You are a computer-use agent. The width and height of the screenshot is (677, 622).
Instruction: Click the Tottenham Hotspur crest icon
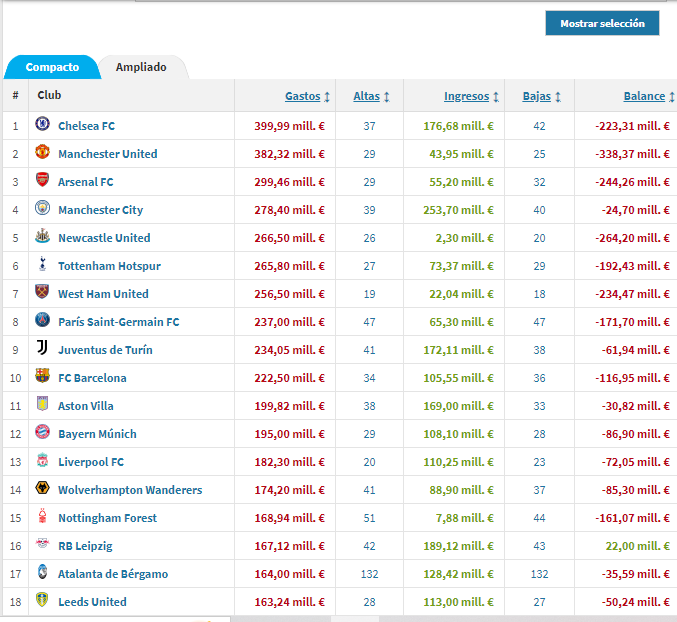point(42,264)
